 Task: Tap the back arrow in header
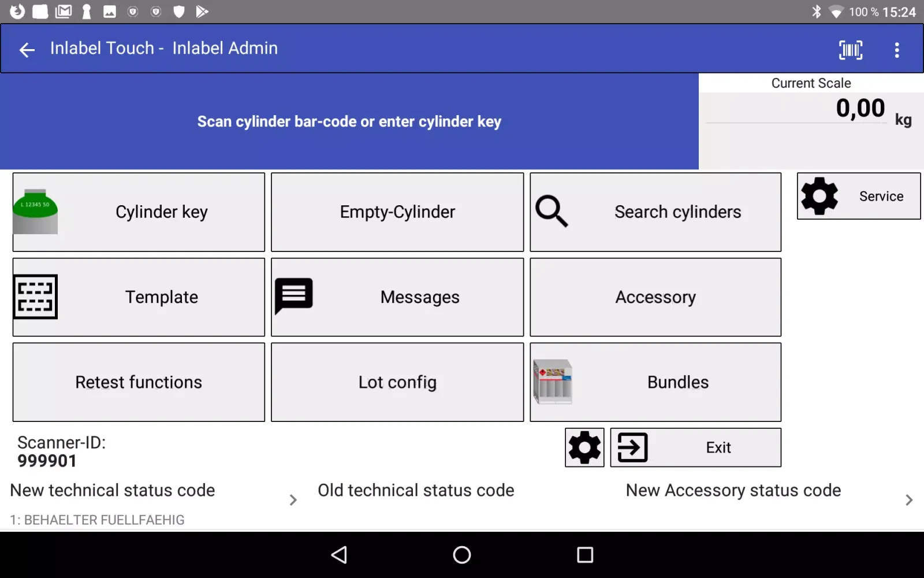pos(27,50)
